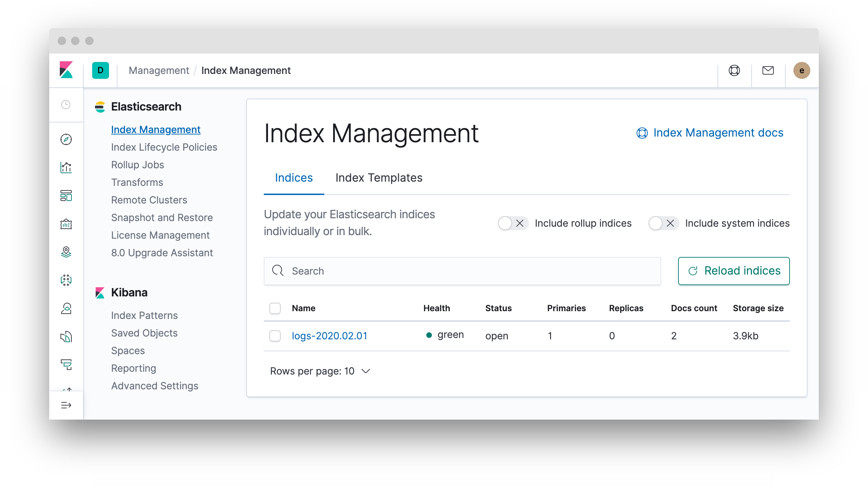Enable Include rollup indices switch
The image size is (868, 490).
point(513,223)
